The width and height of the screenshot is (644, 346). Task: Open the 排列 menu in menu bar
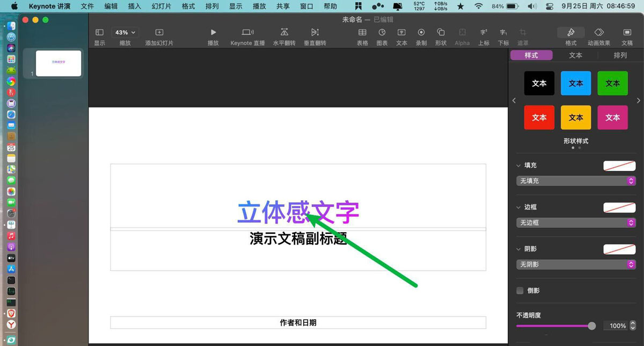(x=212, y=6)
